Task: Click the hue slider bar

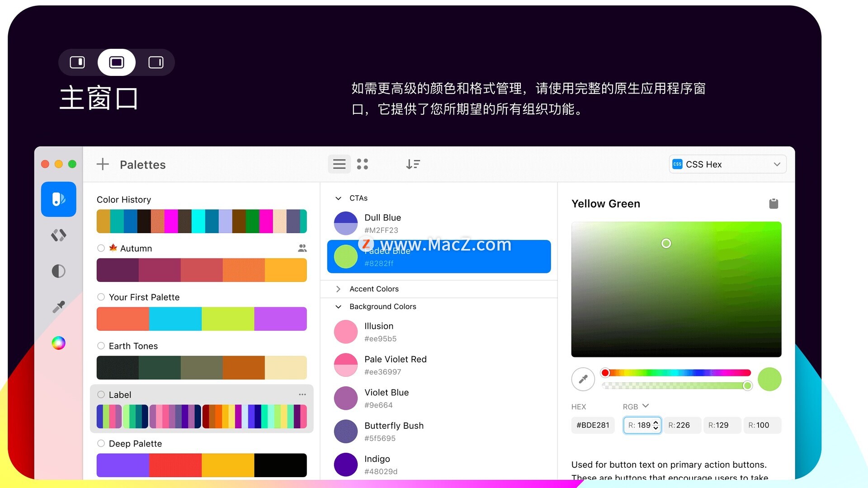Action: [675, 373]
